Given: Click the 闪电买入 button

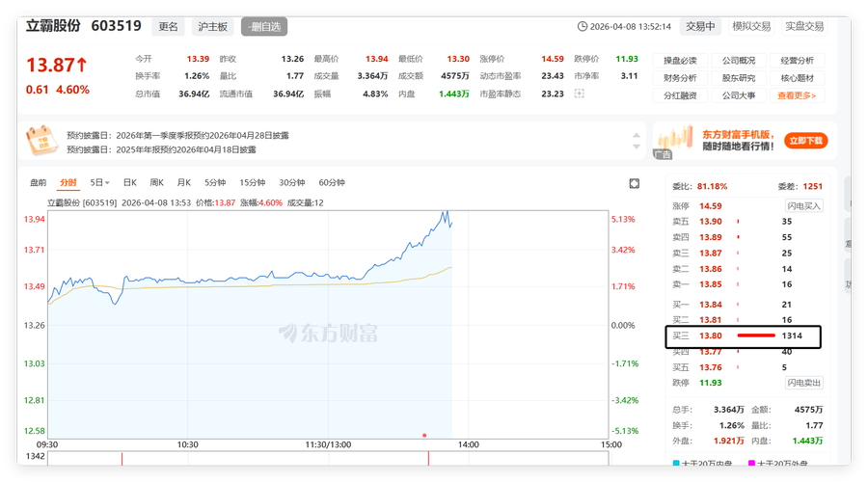Looking at the screenshot, I should 803,206.
